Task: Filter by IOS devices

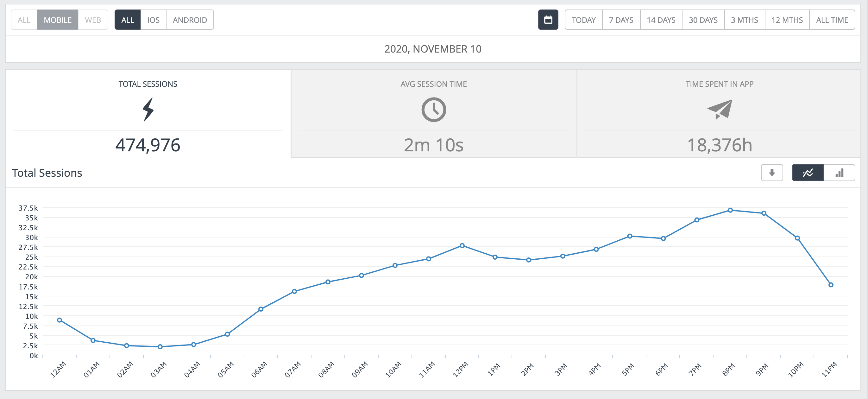Action: pyautogui.click(x=153, y=20)
